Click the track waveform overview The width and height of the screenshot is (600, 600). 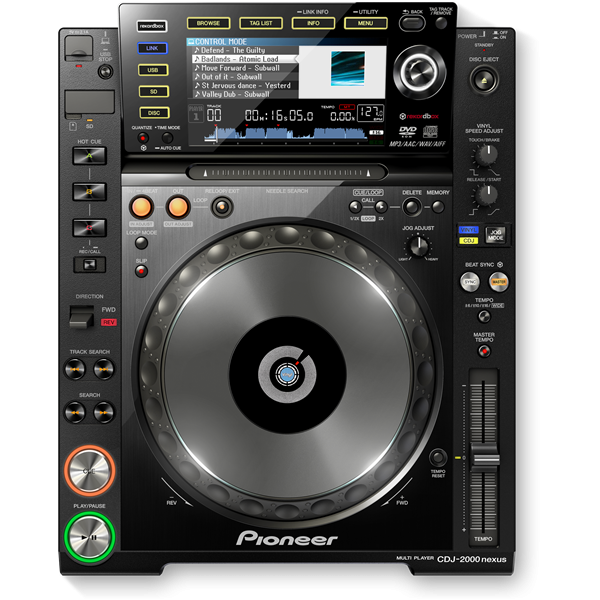pos(285,134)
